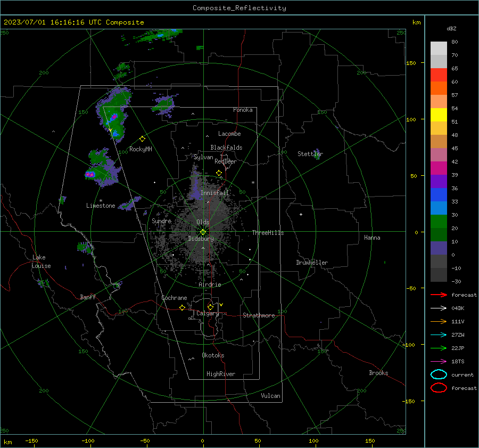
Task: Click the yellow diamond marker at Calgary
Action: (210, 307)
